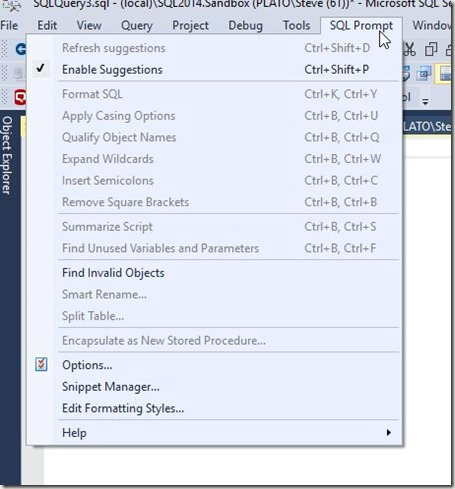Screen dimensions: 455x489
Task: Choose Refresh suggestions from the menu
Action: [214, 48]
